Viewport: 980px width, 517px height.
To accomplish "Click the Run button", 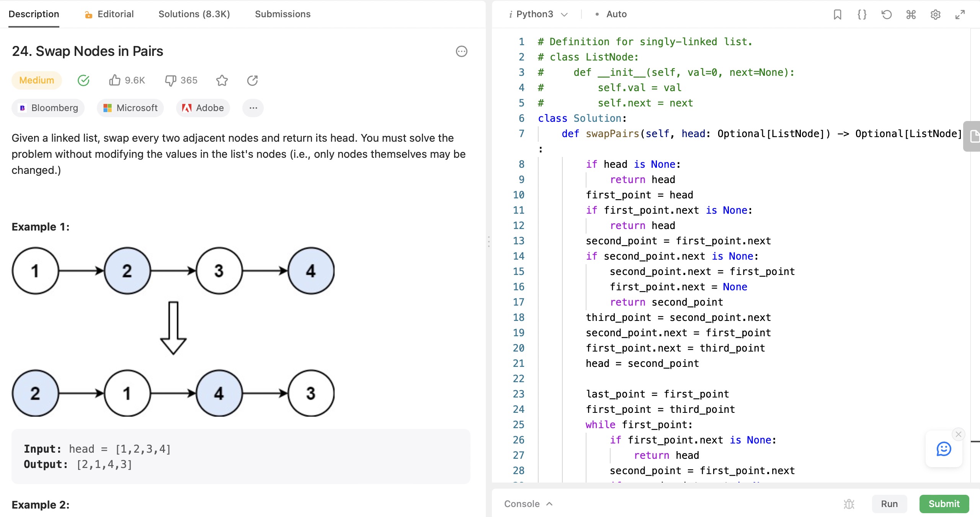I will coord(889,504).
